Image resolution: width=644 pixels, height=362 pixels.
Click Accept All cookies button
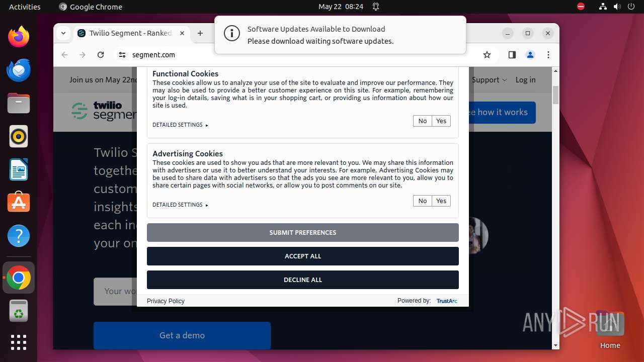tap(303, 256)
